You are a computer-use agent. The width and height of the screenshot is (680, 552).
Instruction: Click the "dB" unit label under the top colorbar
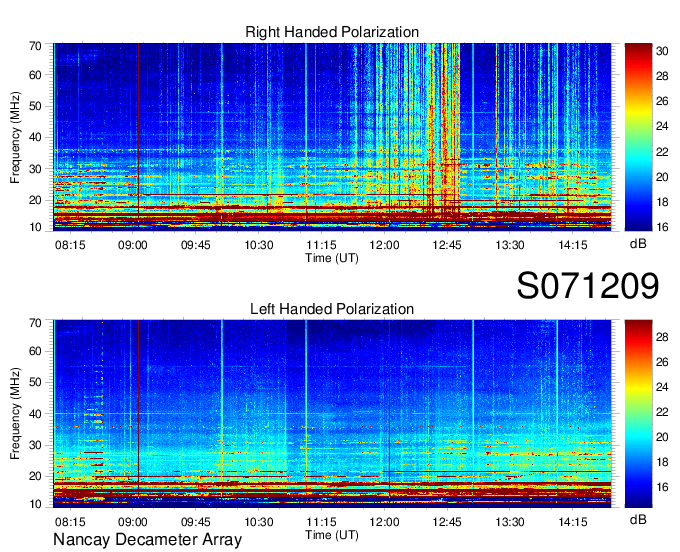pos(638,244)
